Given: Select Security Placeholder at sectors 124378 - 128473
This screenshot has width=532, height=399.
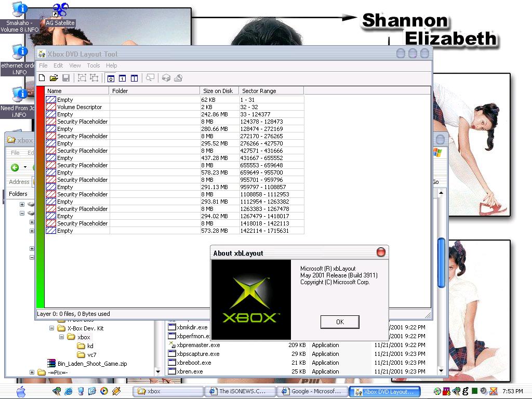Looking at the screenshot, I should (x=175, y=122).
